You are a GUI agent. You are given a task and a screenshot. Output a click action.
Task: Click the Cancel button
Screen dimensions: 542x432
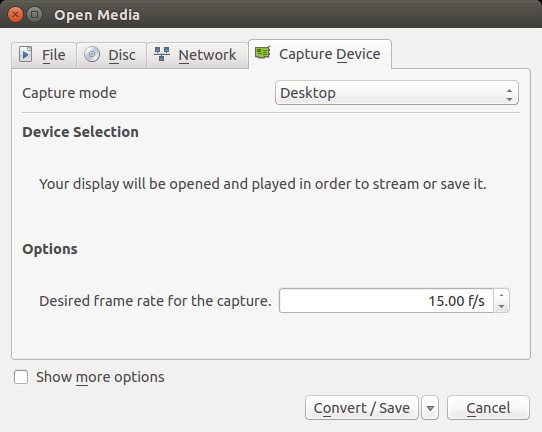(488, 408)
